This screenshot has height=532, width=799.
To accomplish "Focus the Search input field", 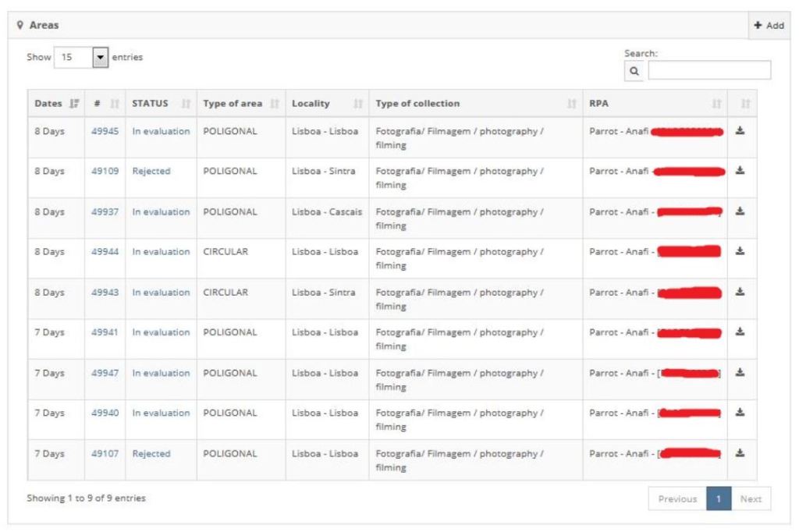I will click(x=708, y=71).
